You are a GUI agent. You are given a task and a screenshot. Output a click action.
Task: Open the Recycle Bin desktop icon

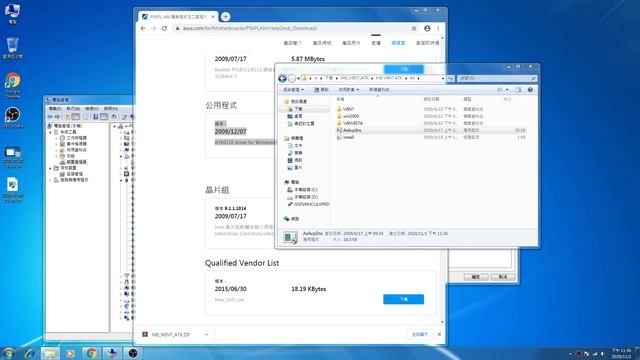coord(12,48)
